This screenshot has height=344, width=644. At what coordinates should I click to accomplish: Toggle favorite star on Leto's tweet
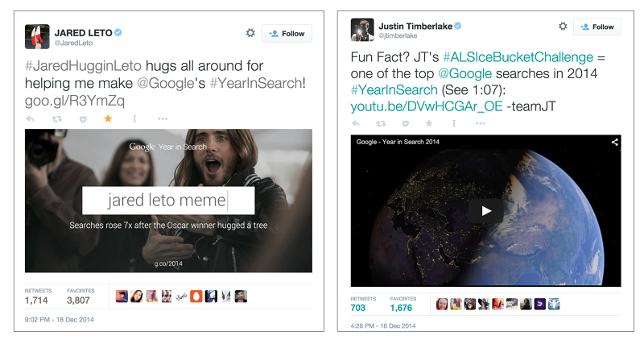tap(108, 118)
